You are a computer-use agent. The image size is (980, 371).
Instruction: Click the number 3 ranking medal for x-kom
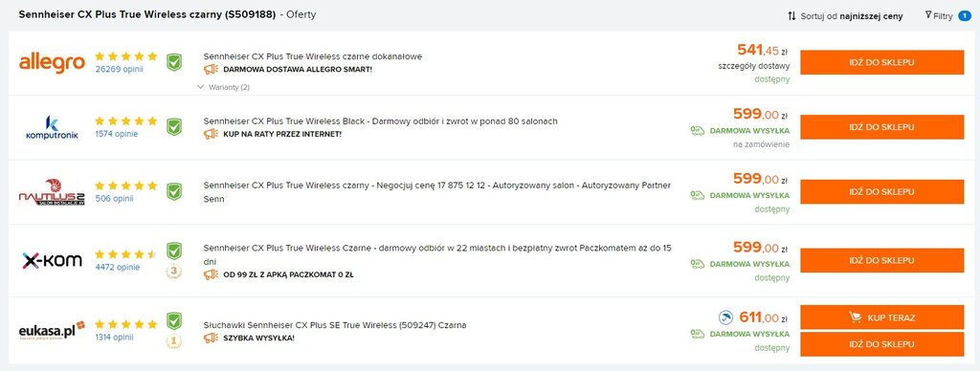point(174,272)
